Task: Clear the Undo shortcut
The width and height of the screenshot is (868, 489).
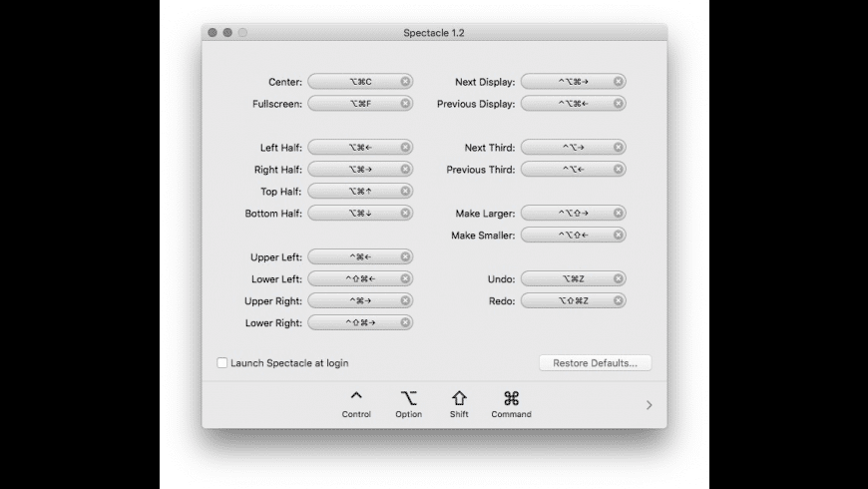Action: pos(619,279)
